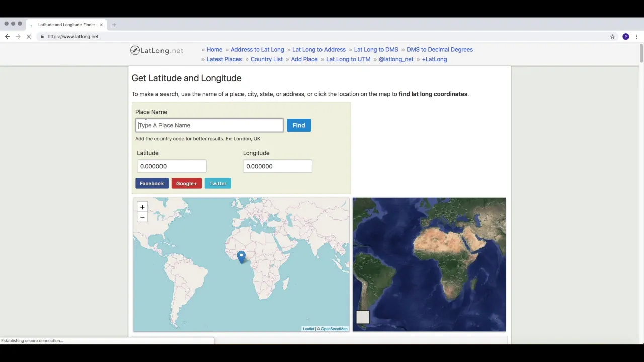Open the Add Place link
The width and height of the screenshot is (644, 362).
(x=304, y=59)
